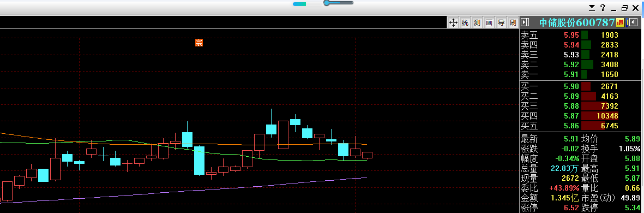
Task: Click the 最高 label
Action: 590,169
